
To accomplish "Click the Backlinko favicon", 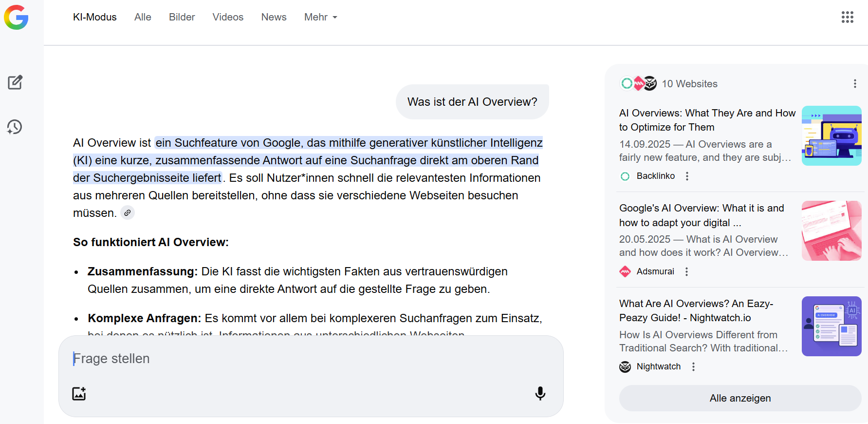I will pos(625,176).
